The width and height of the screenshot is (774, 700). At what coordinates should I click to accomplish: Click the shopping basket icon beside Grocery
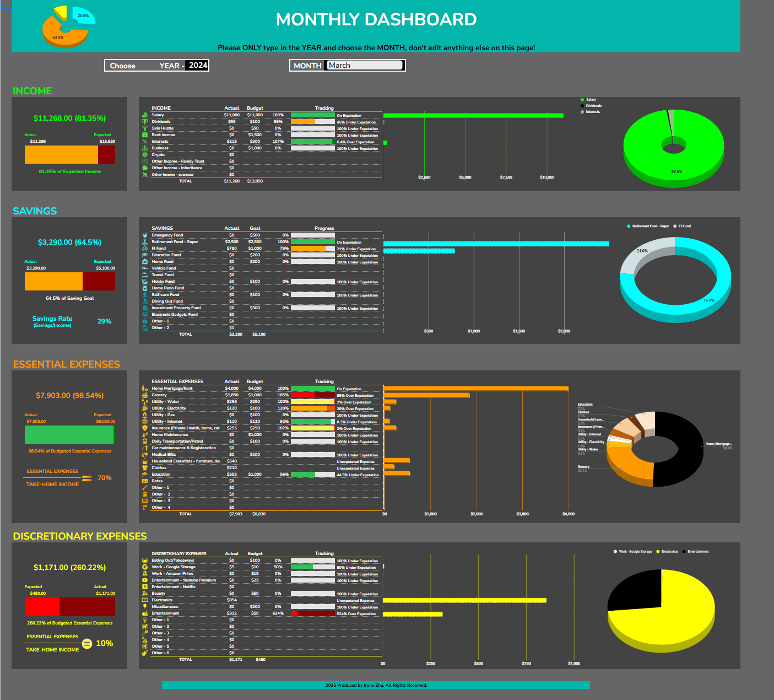tap(145, 395)
